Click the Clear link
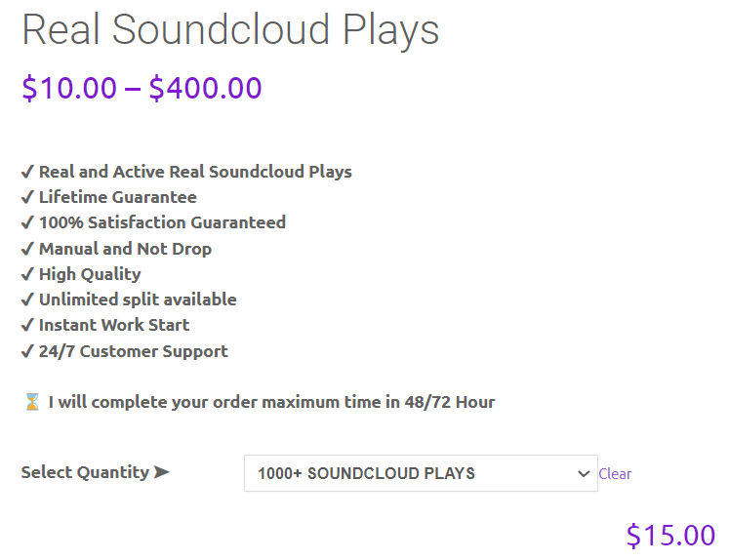Image resolution: width=729 pixels, height=560 pixels. 615,473
